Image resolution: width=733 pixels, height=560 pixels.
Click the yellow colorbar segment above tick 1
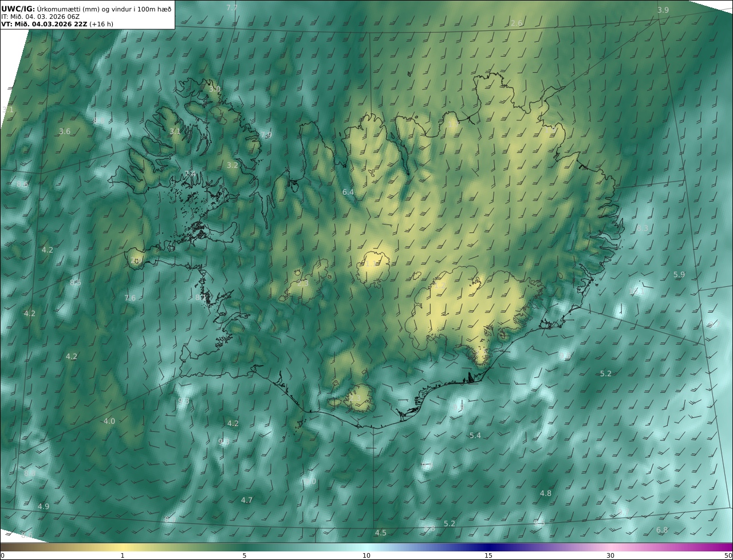pos(123,547)
